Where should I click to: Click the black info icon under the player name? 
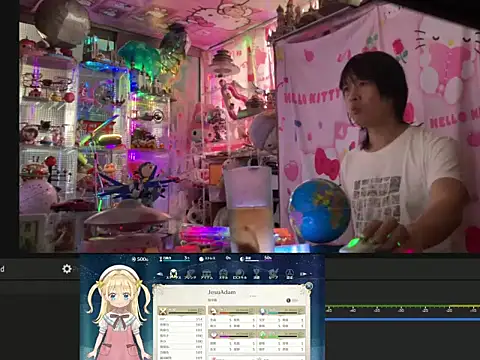(x=288, y=300)
